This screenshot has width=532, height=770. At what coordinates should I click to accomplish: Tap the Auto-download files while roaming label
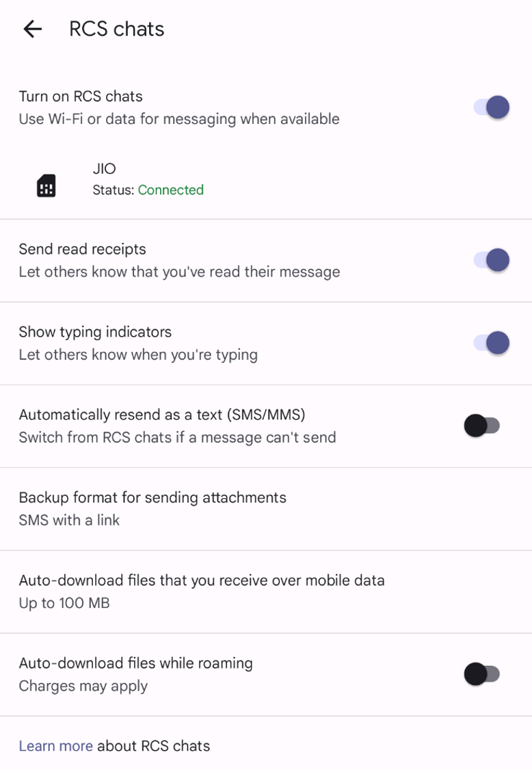point(135,663)
